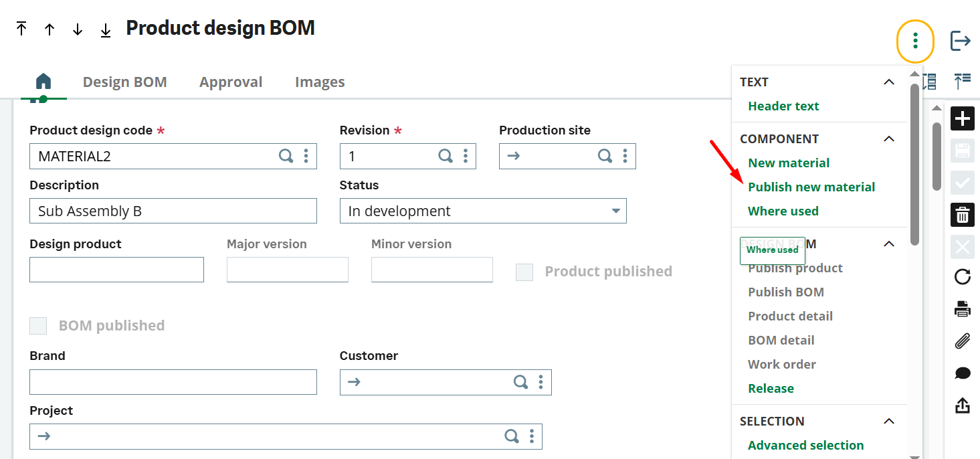Select Header text menu entry

tap(783, 106)
